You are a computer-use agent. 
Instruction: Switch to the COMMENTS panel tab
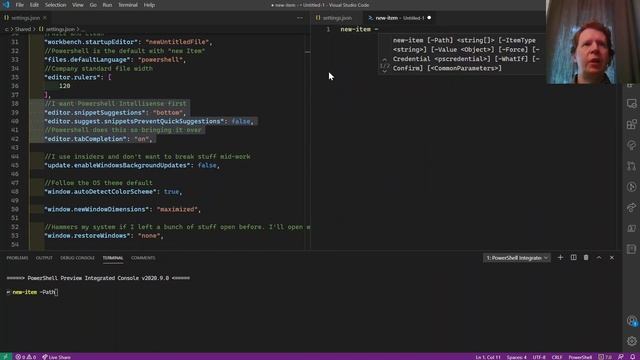click(x=143, y=258)
